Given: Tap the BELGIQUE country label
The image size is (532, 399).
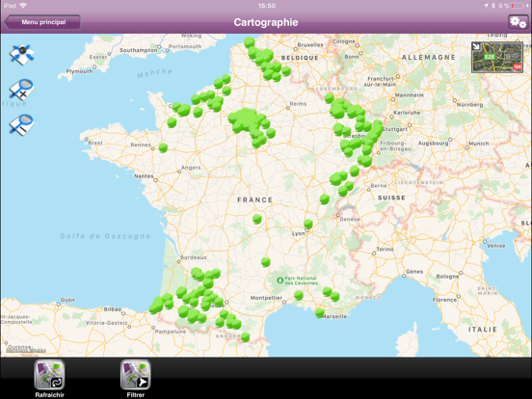Looking at the screenshot, I should 300,58.
